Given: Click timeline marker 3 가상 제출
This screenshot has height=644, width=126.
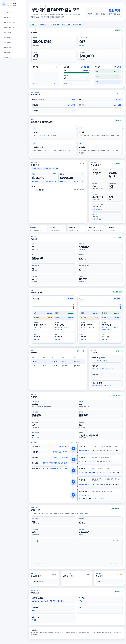Looking at the screenshot, I should click(73, 470).
